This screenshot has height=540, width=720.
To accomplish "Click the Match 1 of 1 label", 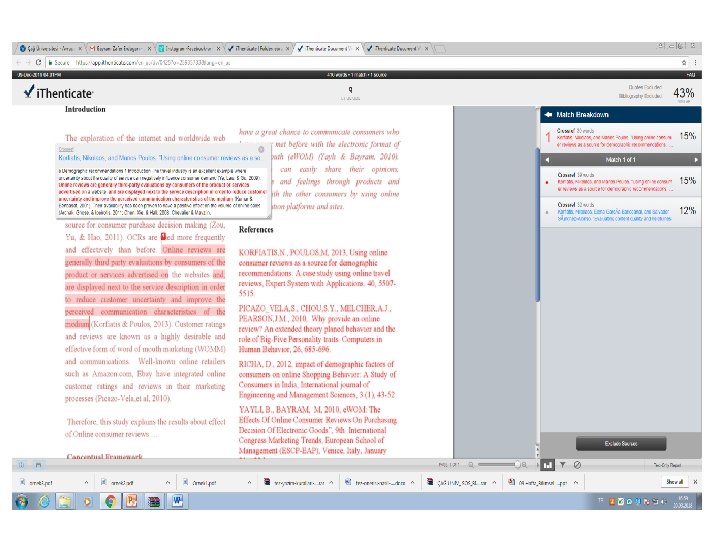I will pos(620,160).
